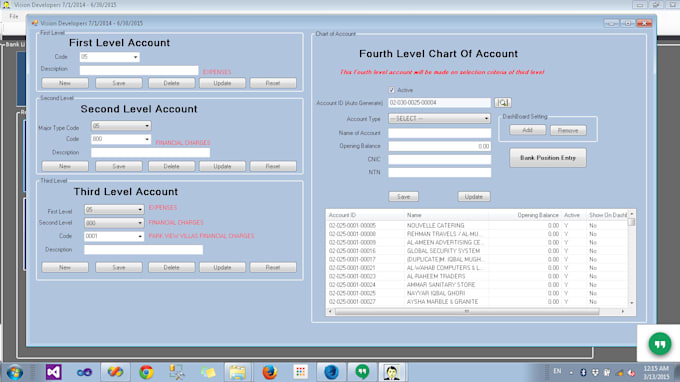Click Second Level Description field
Viewport: 680px width, 382px height.
coord(150,152)
